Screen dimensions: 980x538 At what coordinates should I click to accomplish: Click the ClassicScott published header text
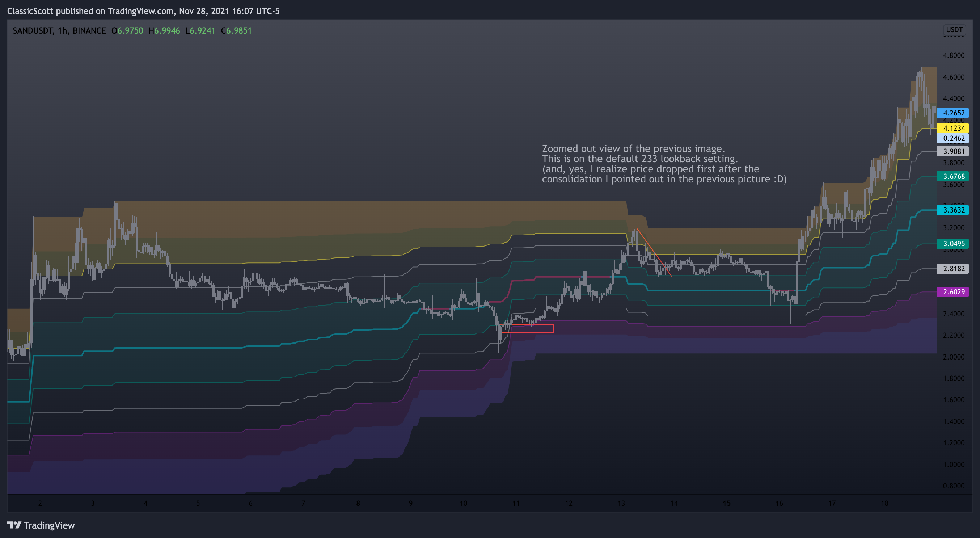(x=143, y=11)
